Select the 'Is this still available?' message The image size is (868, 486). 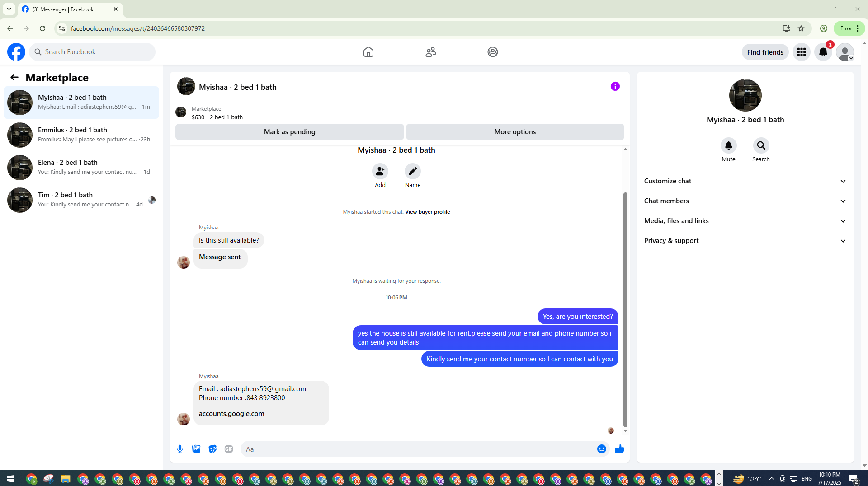[229, 240]
